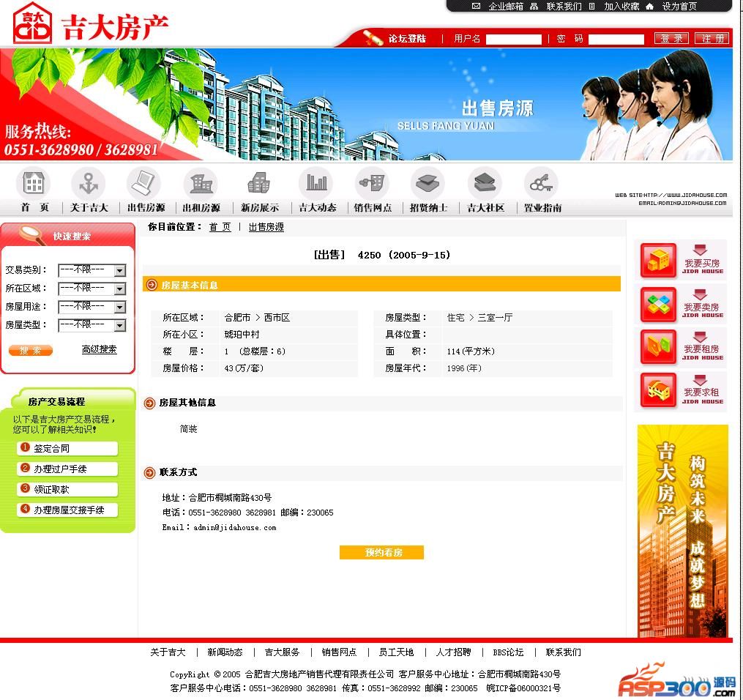Click footer link 销售网点
Image resolution: width=743 pixels, height=700 pixels.
[339, 652]
